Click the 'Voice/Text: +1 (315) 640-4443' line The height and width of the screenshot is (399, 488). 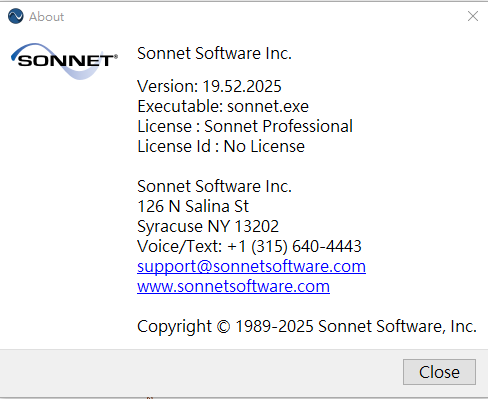point(249,246)
